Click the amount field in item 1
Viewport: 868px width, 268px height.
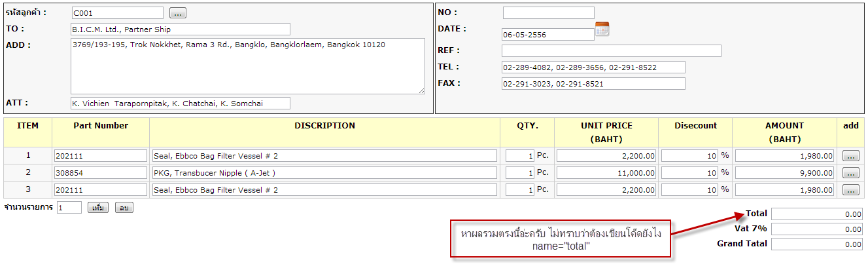tap(785, 156)
